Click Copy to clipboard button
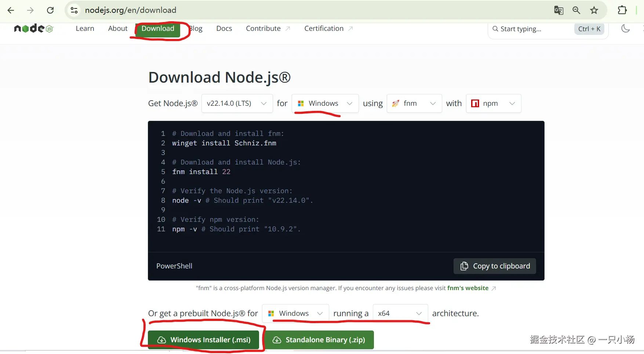This screenshot has width=644, height=354. (495, 266)
